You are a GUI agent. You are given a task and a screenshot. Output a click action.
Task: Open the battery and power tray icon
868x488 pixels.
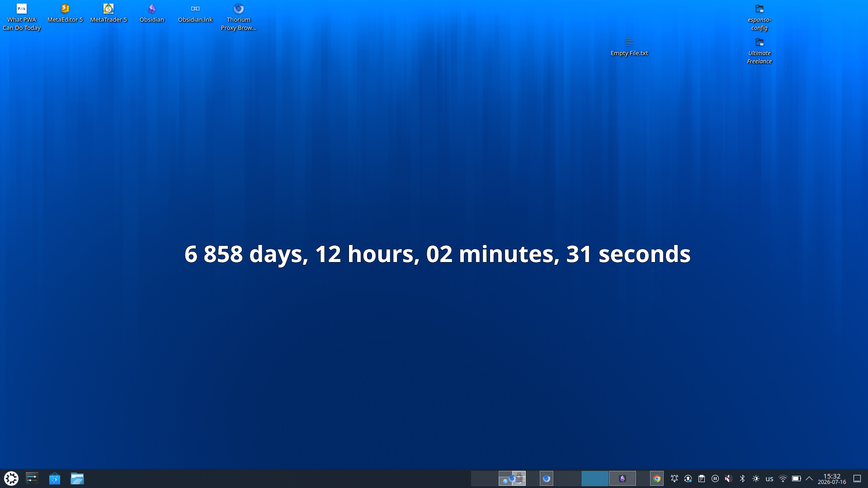(x=797, y=479)
